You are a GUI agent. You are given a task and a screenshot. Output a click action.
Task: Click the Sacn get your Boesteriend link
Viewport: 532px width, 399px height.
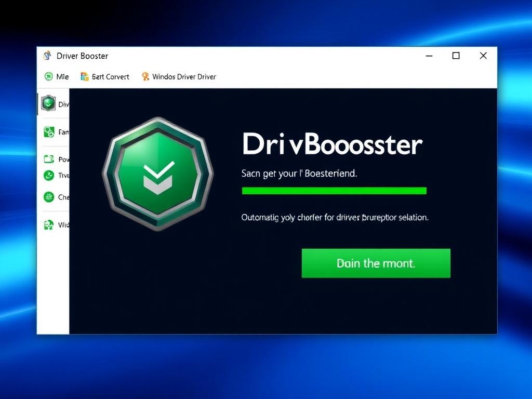tap(299, 174)
